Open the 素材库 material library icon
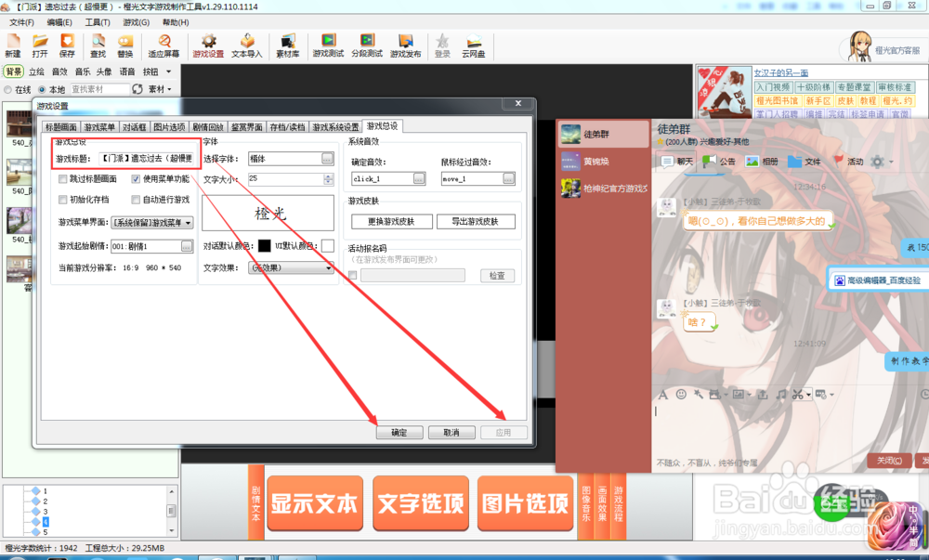The width and height of the screenshot is (929, 560). [x=288, y=45]
